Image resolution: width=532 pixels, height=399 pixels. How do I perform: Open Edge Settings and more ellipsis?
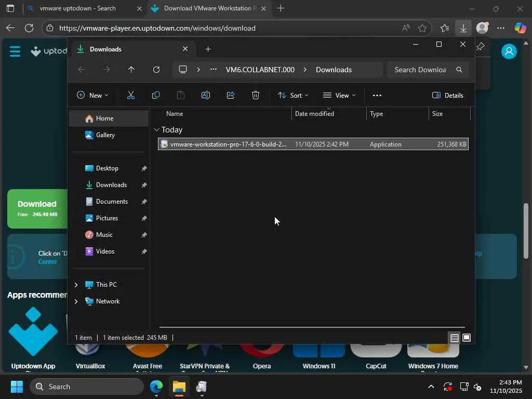[x=501, y=28]
